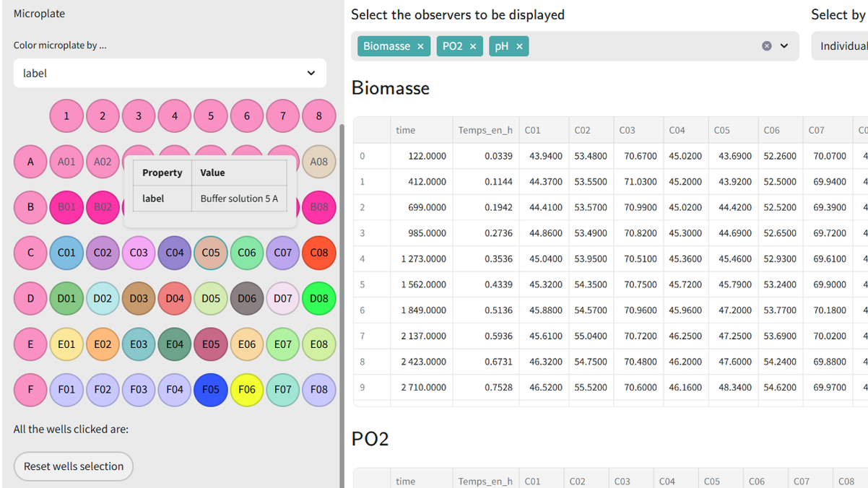The height and width of the screenshot is (488, 868).
Task: Toggle well F05 on the microplate
Action: point(211,390)
